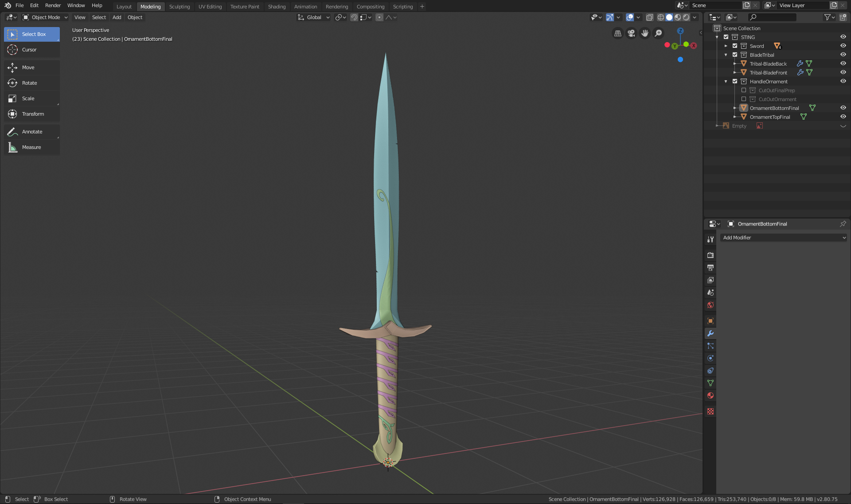Open the Render menu

pyautogui.click(x=53, y=5)
